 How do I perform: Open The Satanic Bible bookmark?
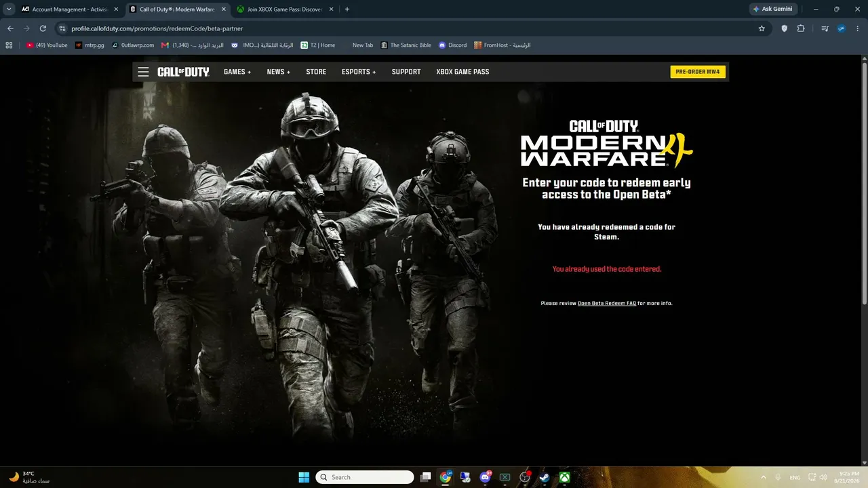point(406,45)
